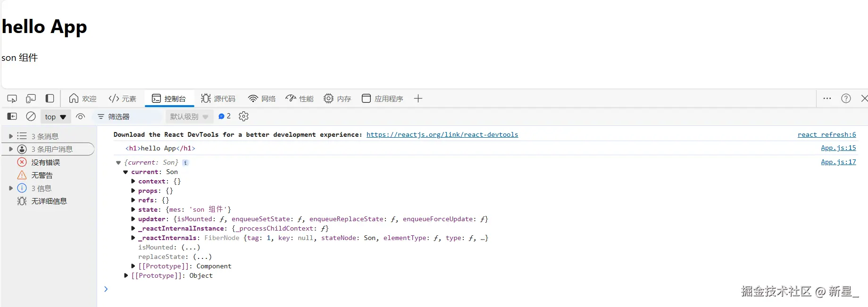
Task: Collapse the current: Son property
Action: click(125, 172)
